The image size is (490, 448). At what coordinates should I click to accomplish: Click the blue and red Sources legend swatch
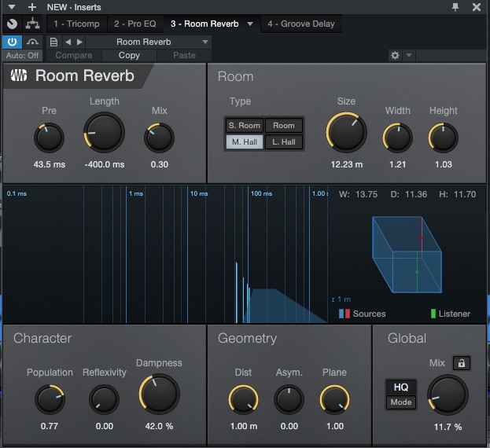(344, 314)
